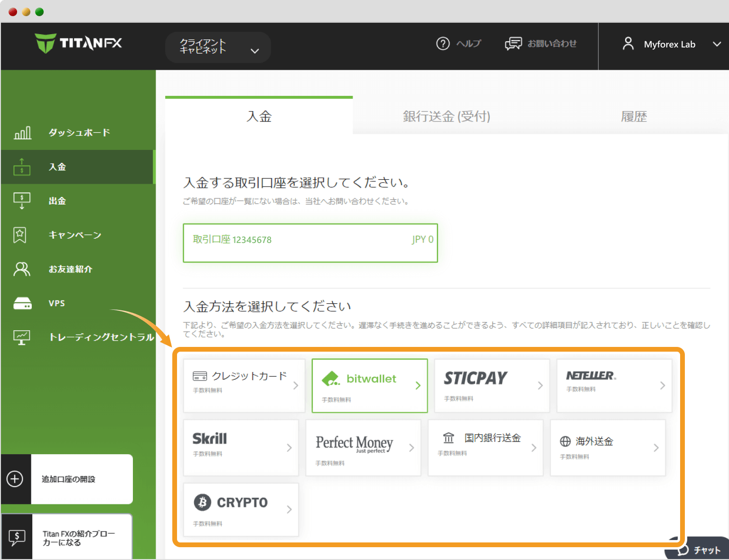
Task: Switch to the 入金 tab
Action: 259,116
